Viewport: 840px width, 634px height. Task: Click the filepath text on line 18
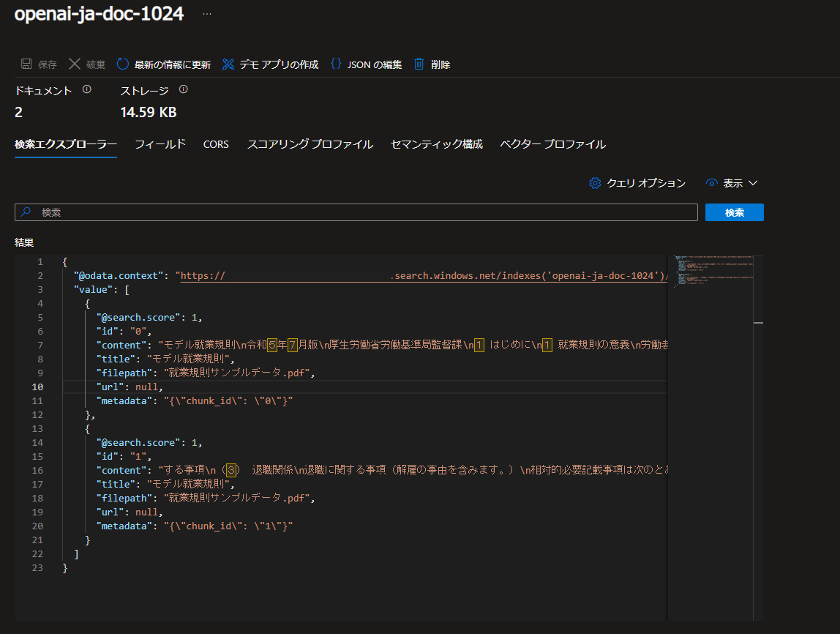[x=206, y=499]
